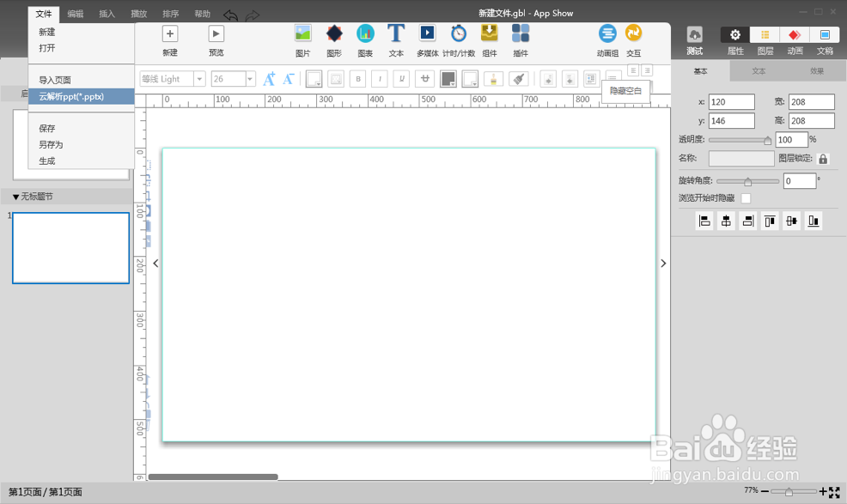Click the 计时/计数 timer icon
The height and width of the screenshot is (504, 847).
tap(459, 33)
